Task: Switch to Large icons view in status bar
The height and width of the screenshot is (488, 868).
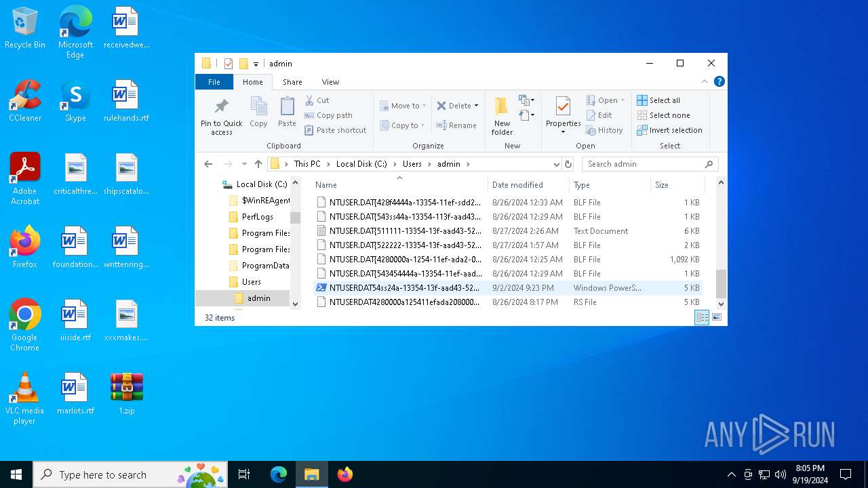Action: coord(717,318)
